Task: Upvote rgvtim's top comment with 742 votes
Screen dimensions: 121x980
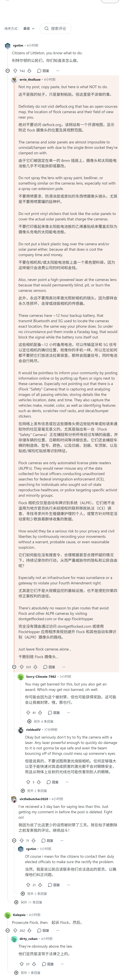Action: (15, 71)
